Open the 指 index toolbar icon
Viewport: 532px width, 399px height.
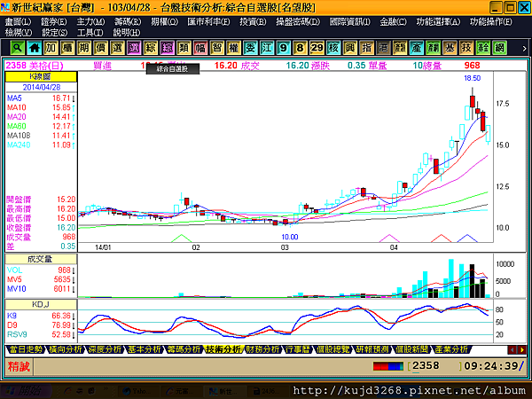[366, 48]
